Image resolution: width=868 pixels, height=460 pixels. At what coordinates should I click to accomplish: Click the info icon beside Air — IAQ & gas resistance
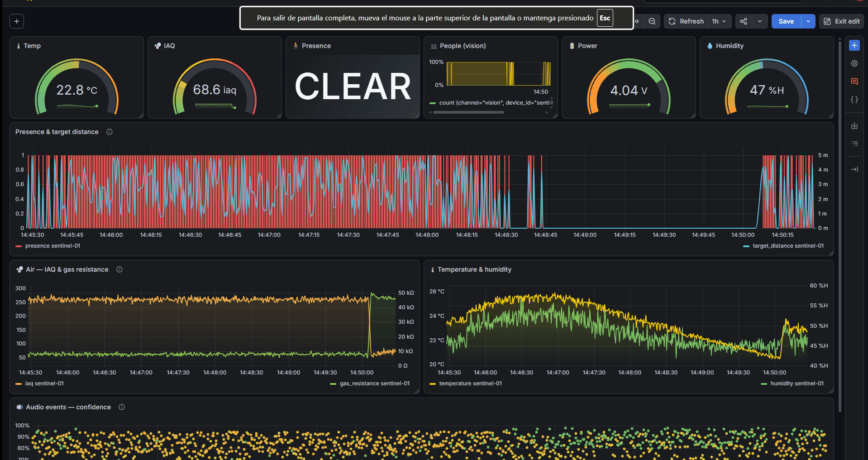pyautogui.click(x=119, y=269)
